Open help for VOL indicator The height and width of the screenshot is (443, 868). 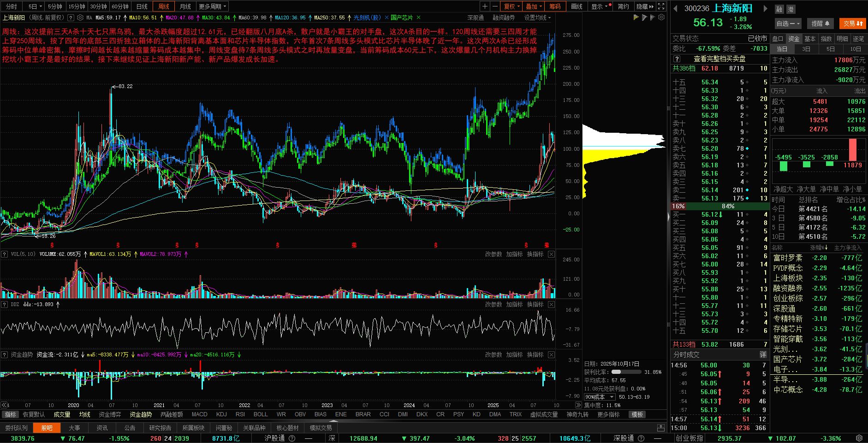pos(5,254)
